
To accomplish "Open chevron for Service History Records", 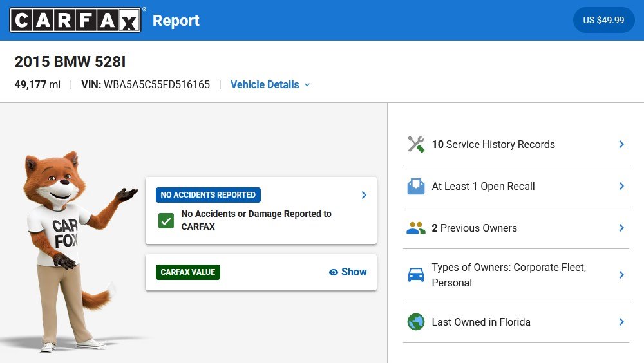I will pyautogui.click(x=621, y=144).
